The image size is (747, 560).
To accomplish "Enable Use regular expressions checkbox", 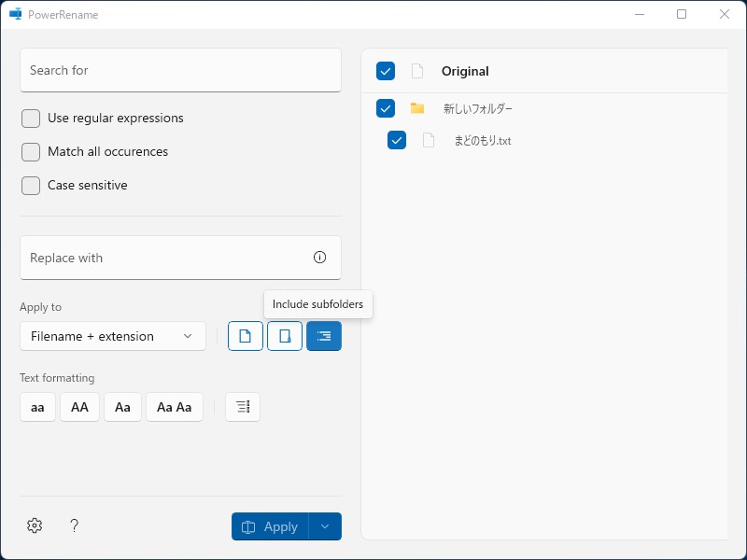I will (31, 119).
